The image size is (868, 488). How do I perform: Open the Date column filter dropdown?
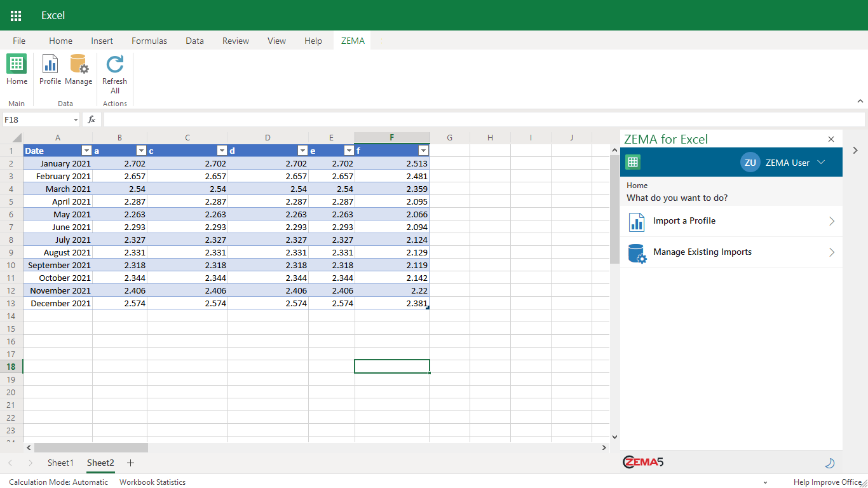(87, 151)
